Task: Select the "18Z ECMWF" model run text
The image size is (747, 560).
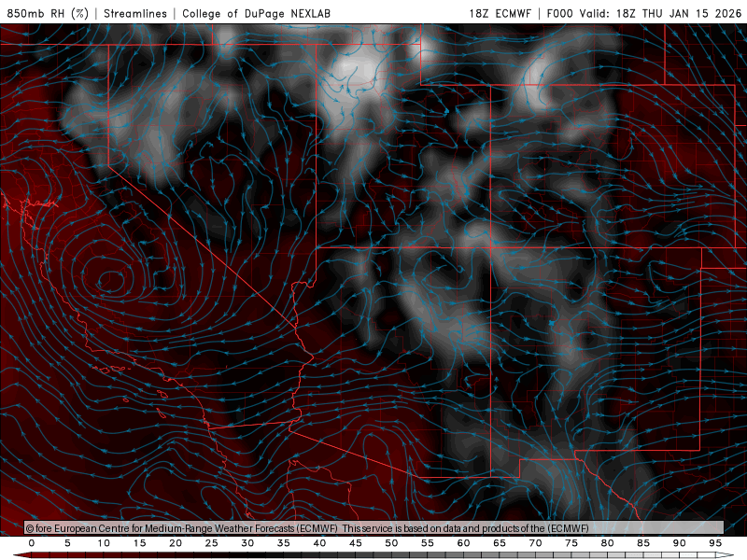Action: click(500, 13)
